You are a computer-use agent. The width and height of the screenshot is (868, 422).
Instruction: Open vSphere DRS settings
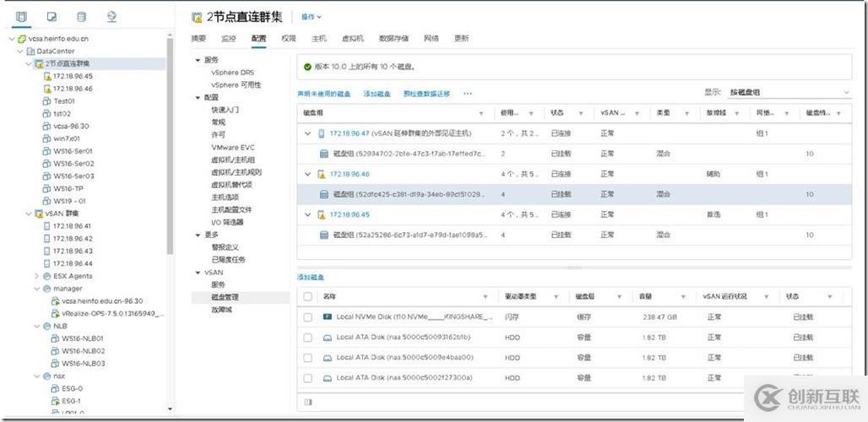pyautogui.click(x=232, y=73)
